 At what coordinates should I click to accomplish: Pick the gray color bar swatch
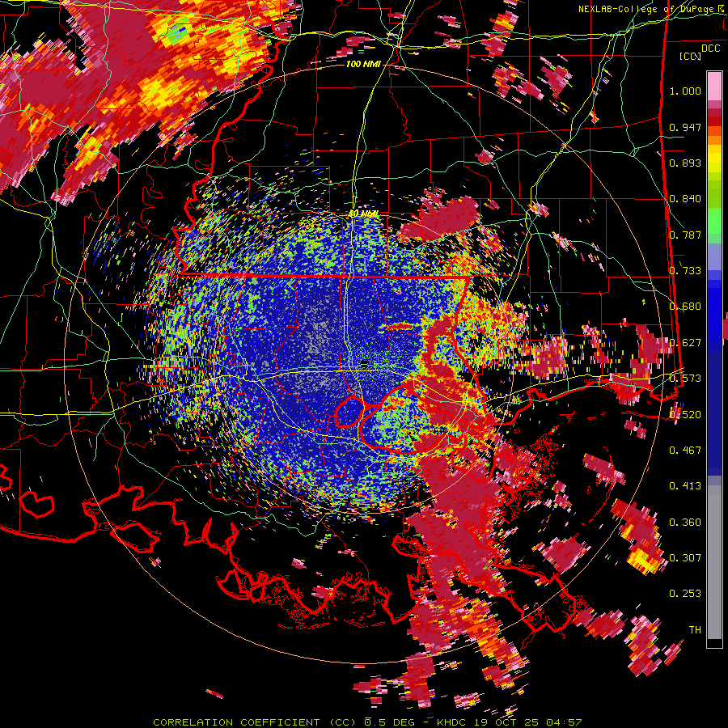pyautogui.click(x=714, y=562)
